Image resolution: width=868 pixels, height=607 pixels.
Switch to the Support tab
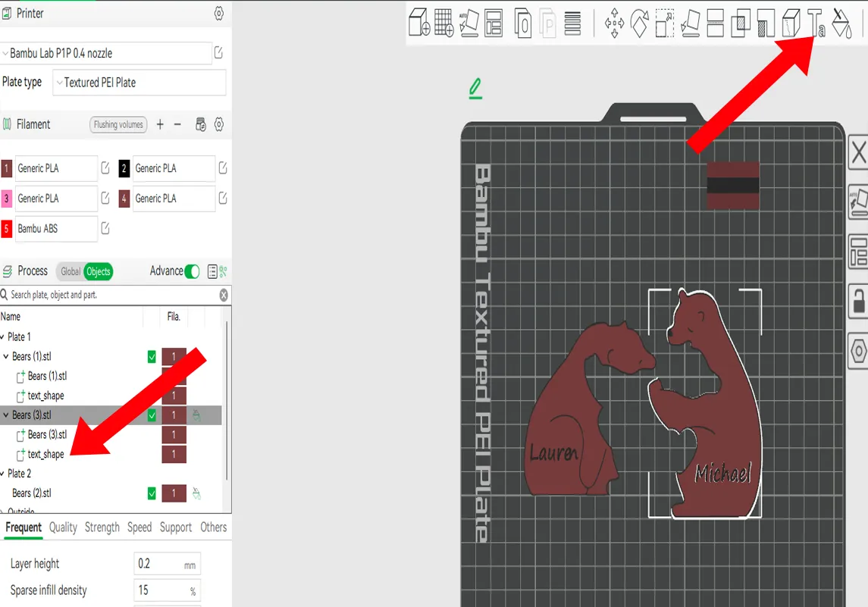[x=175, y=527]
